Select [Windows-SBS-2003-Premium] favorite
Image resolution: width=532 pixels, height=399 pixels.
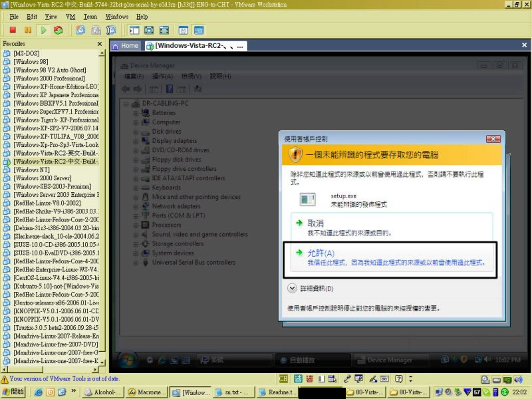(x=53, y=186)
